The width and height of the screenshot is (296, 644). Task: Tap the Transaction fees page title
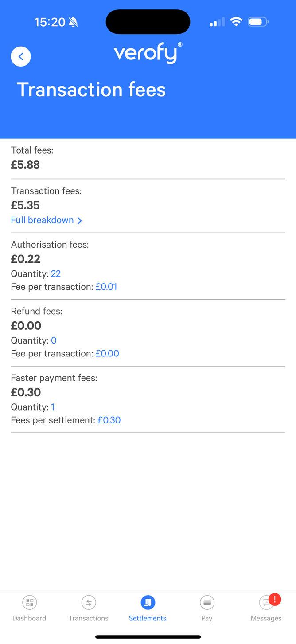click(x=91, y=90)
